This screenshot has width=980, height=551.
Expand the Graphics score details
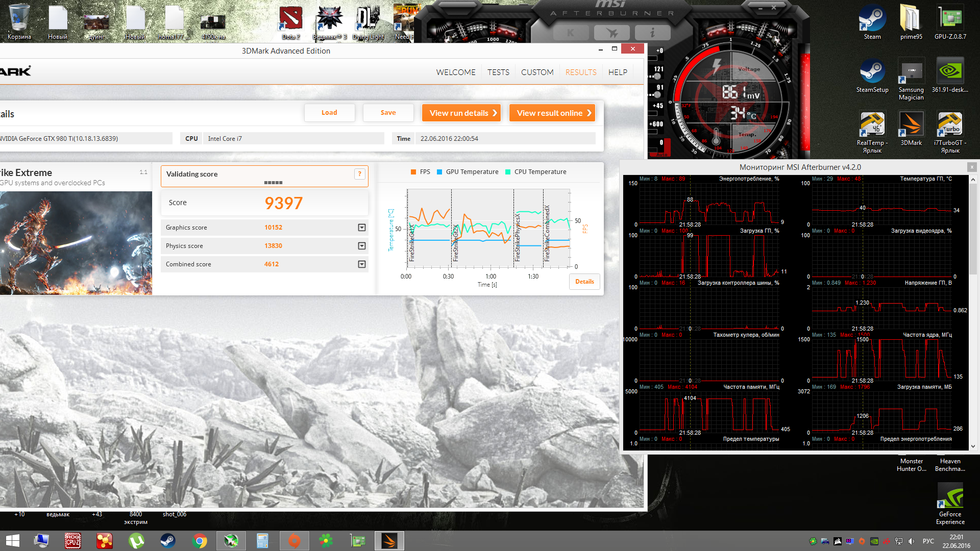362,228
